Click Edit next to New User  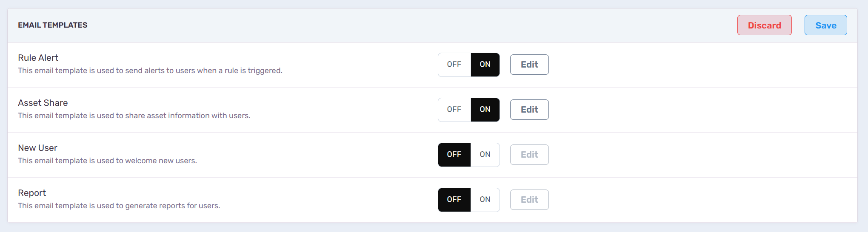pyautogui.click(x=529, y=155)
